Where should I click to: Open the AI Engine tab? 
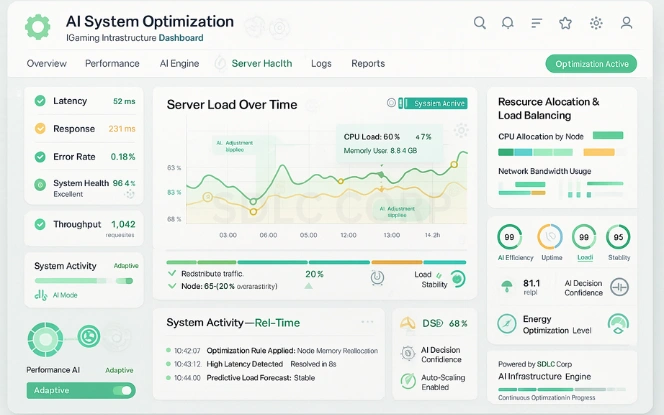[x=179, y=63]
